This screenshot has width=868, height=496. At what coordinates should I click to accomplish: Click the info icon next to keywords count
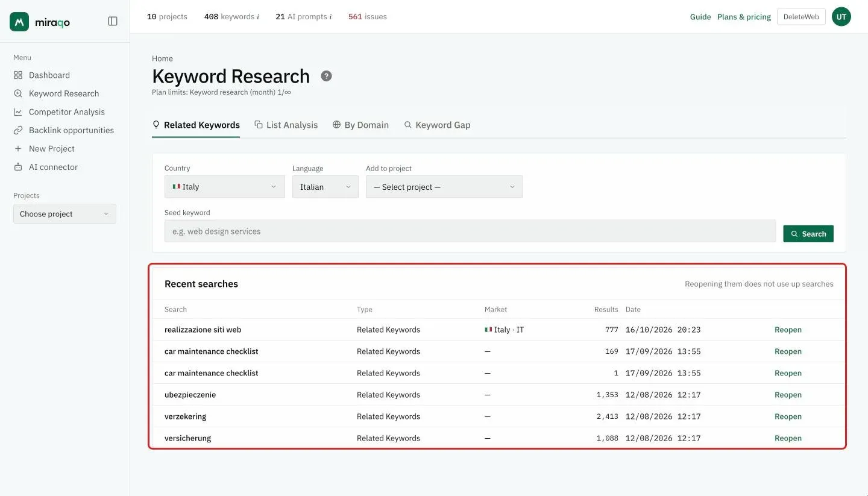pyautogui.click(x=258, y=17)
